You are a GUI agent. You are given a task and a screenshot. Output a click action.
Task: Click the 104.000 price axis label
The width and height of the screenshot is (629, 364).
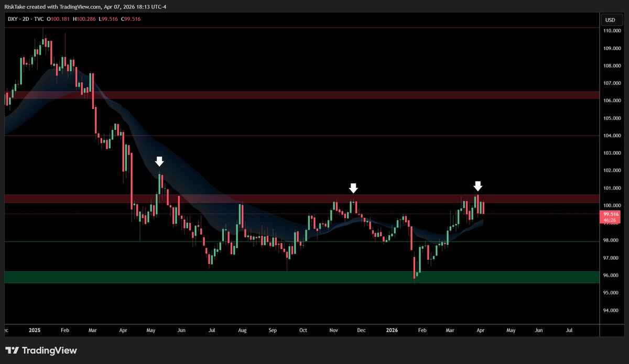tap(612, 136)
